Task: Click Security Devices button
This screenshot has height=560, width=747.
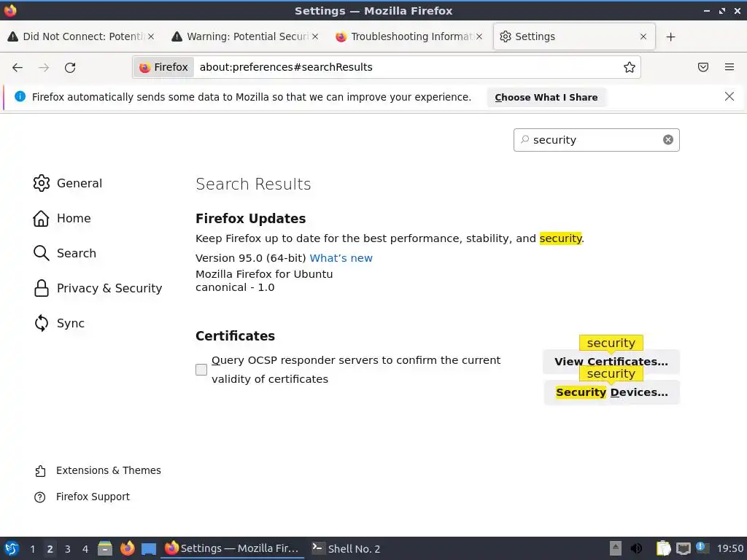Action: 612,392
